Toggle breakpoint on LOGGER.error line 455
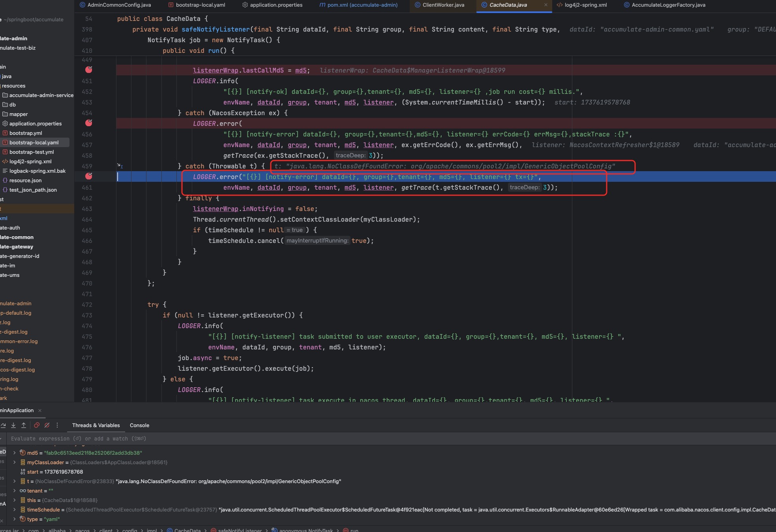This screenshot has width=776, height=532. [89, 123]
